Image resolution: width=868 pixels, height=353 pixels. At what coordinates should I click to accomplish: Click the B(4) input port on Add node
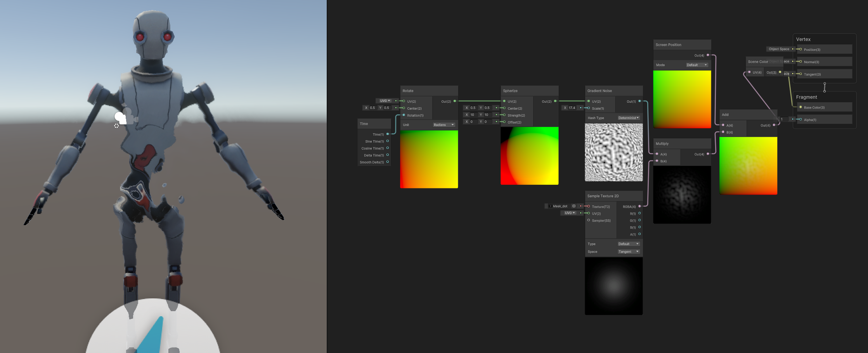click(x=723, y=132)
